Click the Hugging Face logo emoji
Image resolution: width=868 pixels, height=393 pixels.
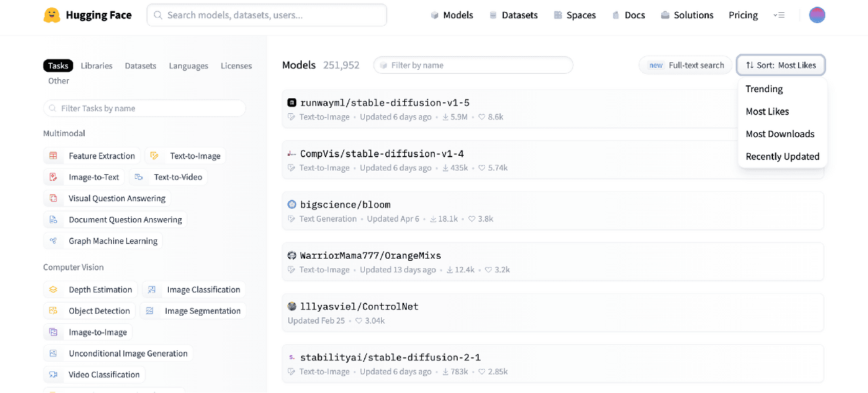point(52,15)
